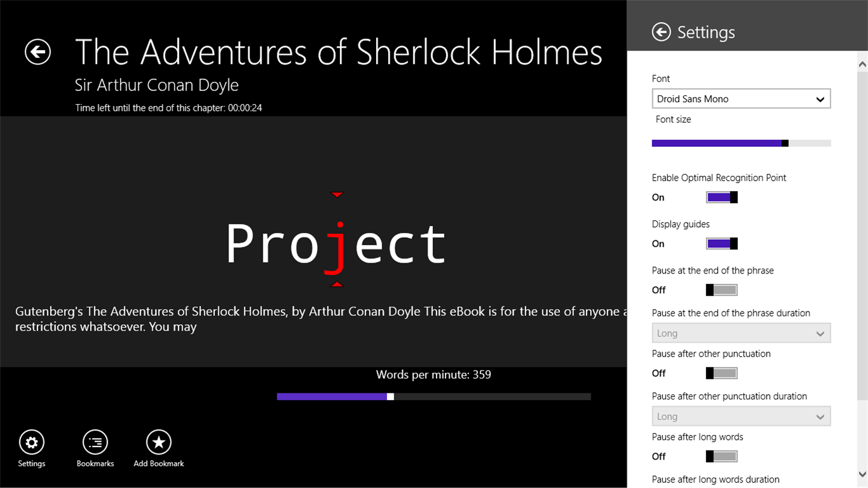This screenshot has width=868, height=488.
Task: Click the Settings panel title text
Action: click(x=706, y=33)
